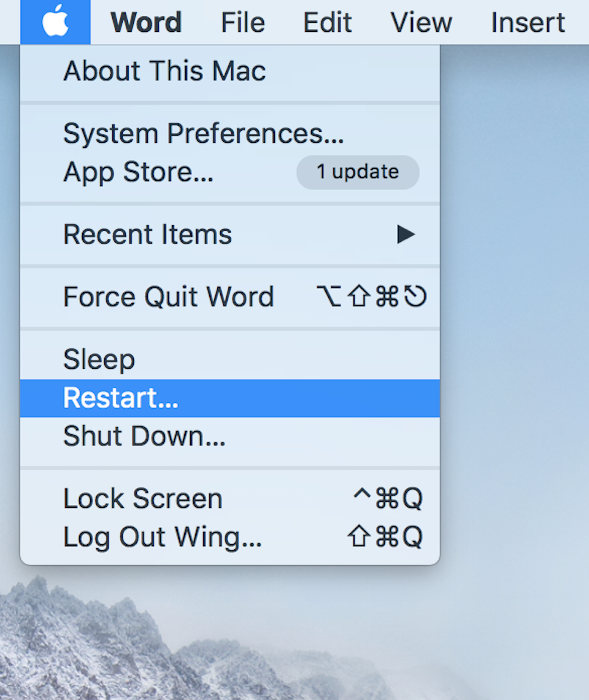
Task: Select the Recent Items entry
Action: point(147,234)
